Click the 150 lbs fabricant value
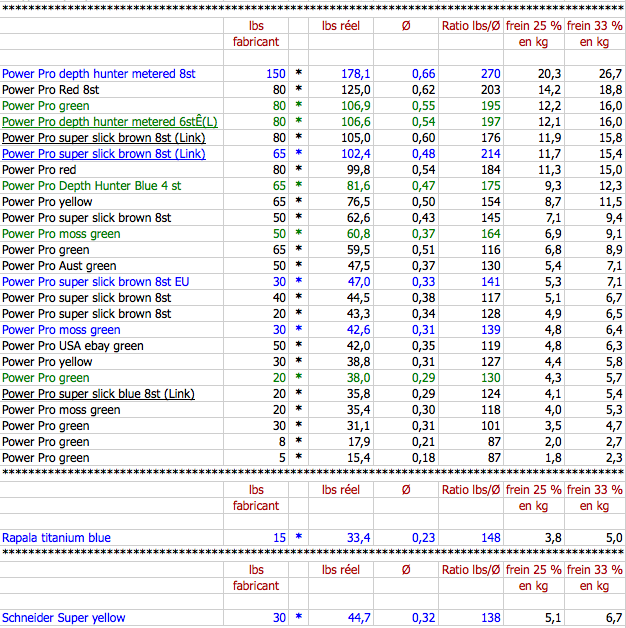626x628 pixels. pos(276,74)
